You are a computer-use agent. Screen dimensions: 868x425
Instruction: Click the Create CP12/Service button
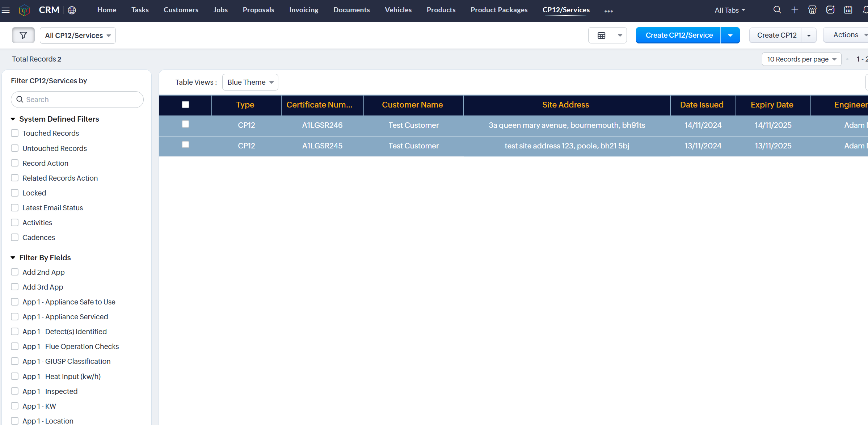click(679, 35)
